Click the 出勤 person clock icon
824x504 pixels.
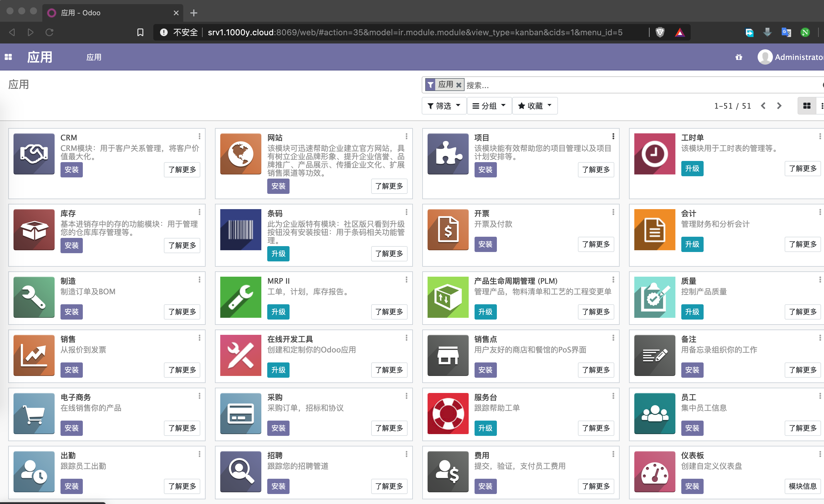click(x=34, y=472)
